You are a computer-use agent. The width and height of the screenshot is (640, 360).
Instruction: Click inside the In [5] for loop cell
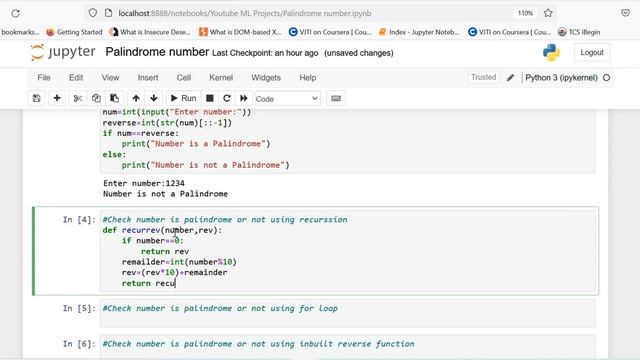click(x=347, y=313)
